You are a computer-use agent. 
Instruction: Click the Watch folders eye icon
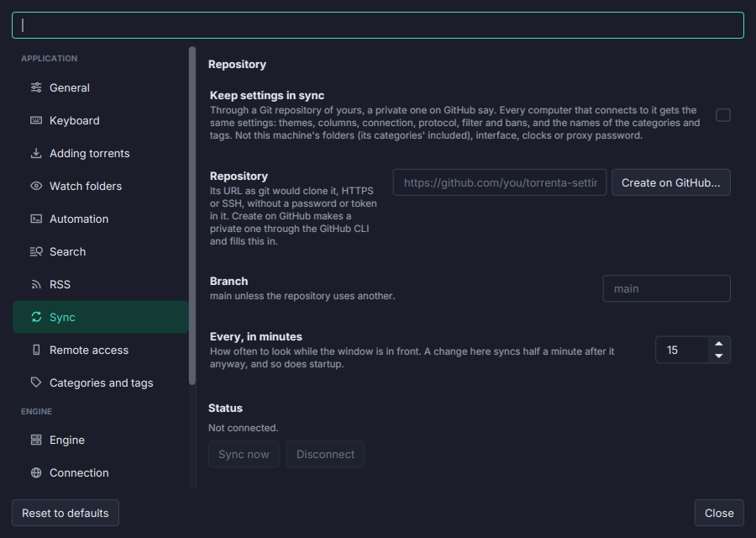coord(36,186)
